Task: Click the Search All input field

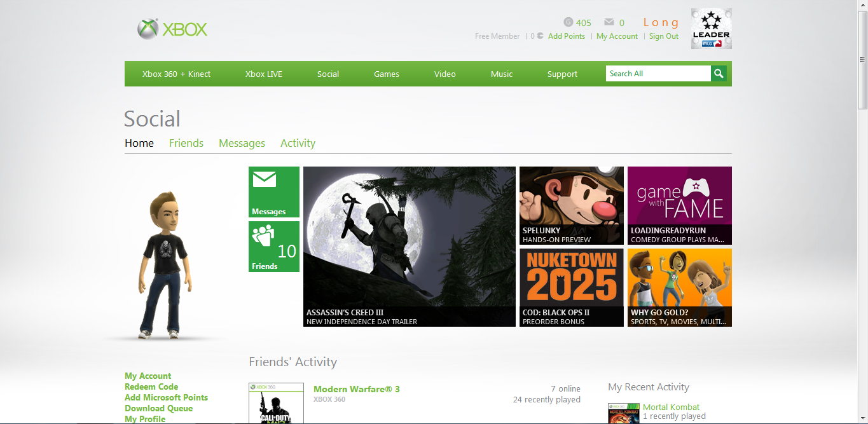Action: [x=658, y=74]
